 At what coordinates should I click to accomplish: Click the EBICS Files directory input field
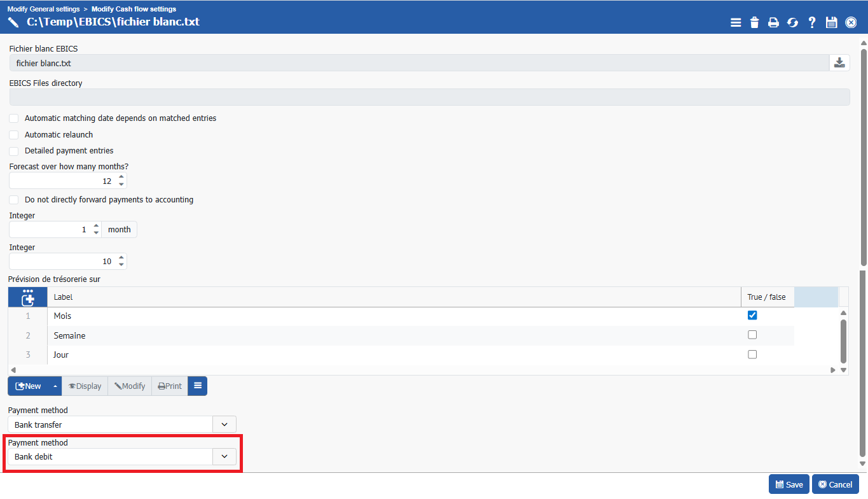[x=429, y=97]
